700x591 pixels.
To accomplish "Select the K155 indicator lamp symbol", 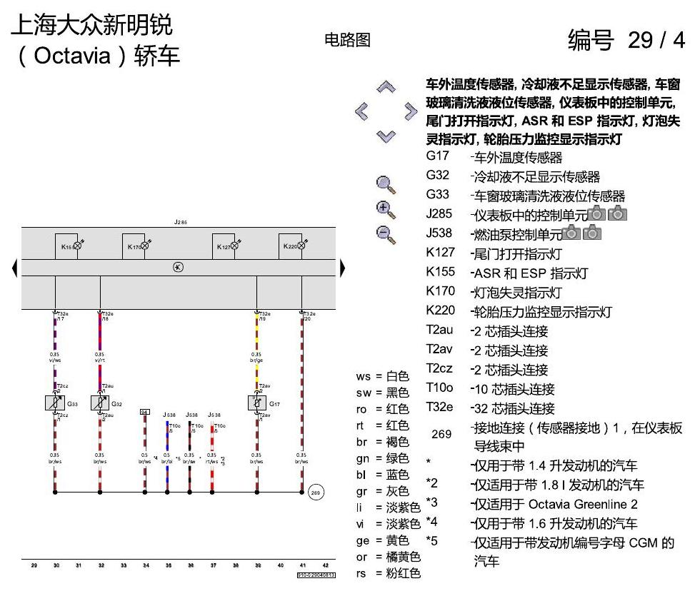I will coord(78,246).
